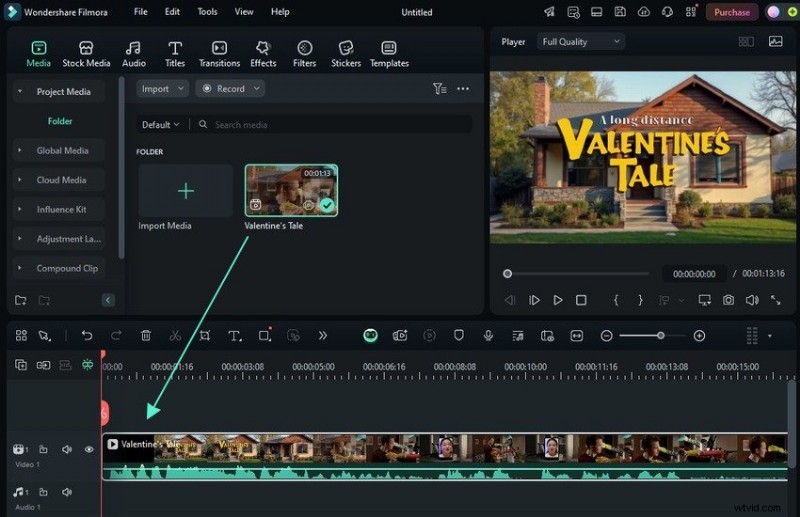Image resolution: width=800 pixels, height=517 pixels.
Task: Click the marker shield icon in the timeline toolbar
Action: pyautogui.click(x=459, y=335)
